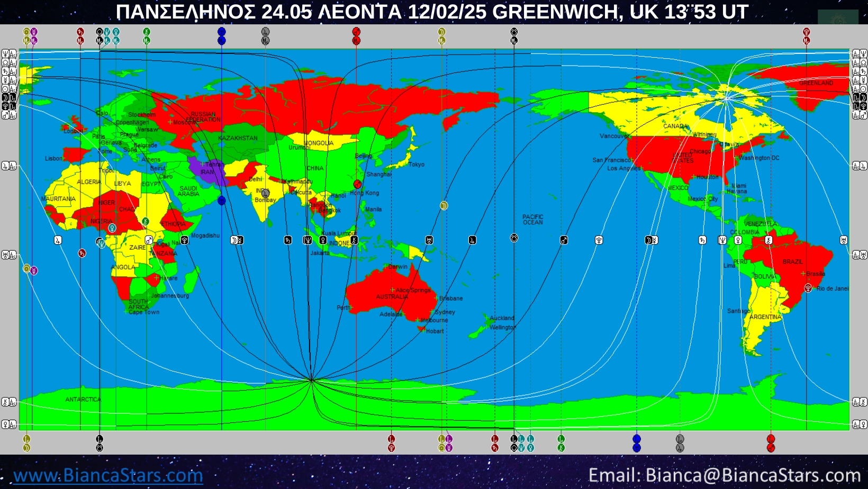
Task: Open the www.BiancaStars.com link
Action: click(x=108, y=475)
